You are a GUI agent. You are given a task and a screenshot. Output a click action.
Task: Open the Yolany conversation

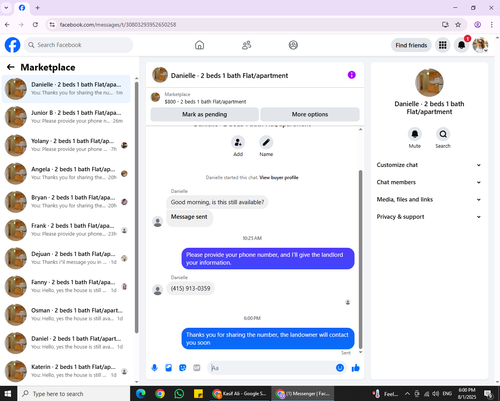tap(66, 145)
